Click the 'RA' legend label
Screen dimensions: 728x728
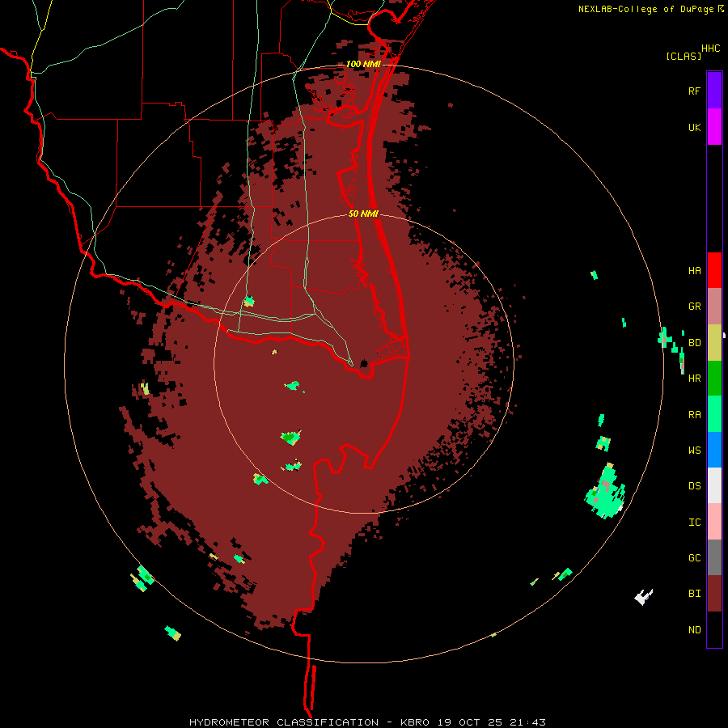click(694, 414)
